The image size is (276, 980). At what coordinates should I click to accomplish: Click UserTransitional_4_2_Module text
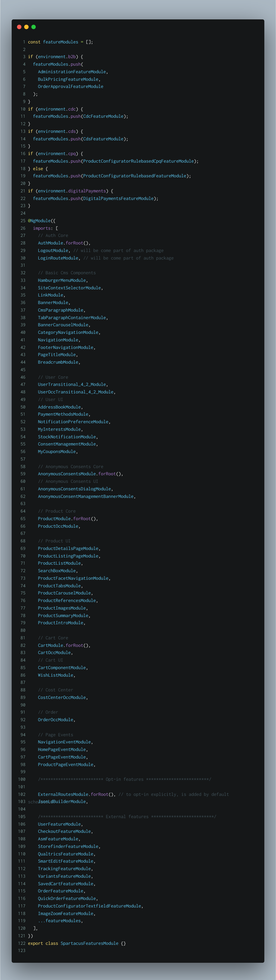tap(72, 385)
